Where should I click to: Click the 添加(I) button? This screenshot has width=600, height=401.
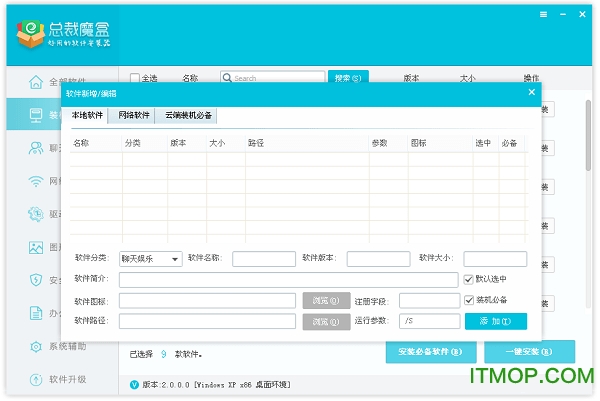pos(495,322)
